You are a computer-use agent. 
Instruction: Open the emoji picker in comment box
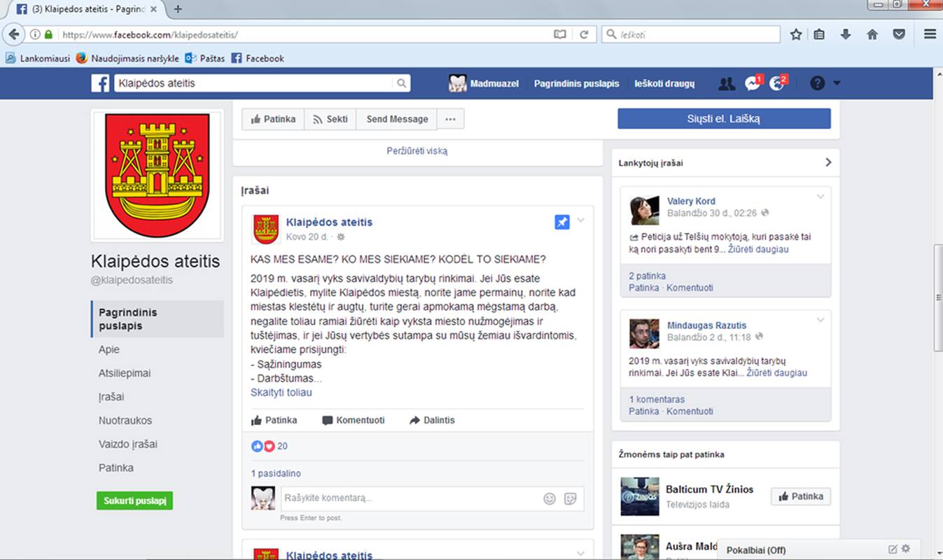point(550,498)
